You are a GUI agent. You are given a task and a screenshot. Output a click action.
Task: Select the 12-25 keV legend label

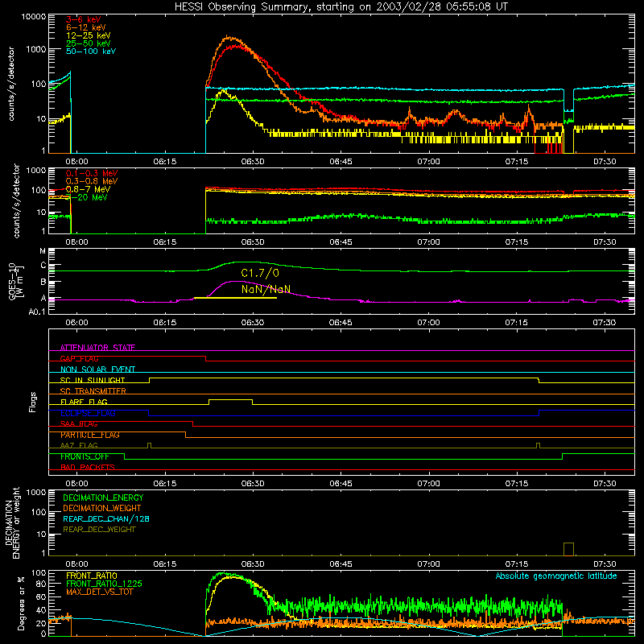coord(89,35)
